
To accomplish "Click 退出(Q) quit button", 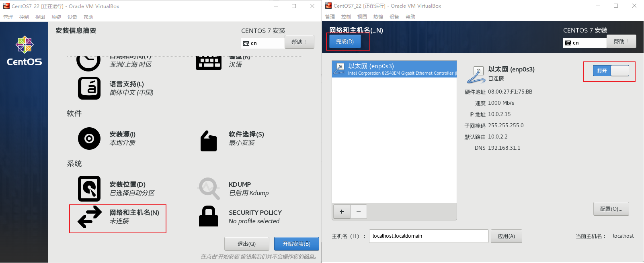I will click(x=246, y=244).
